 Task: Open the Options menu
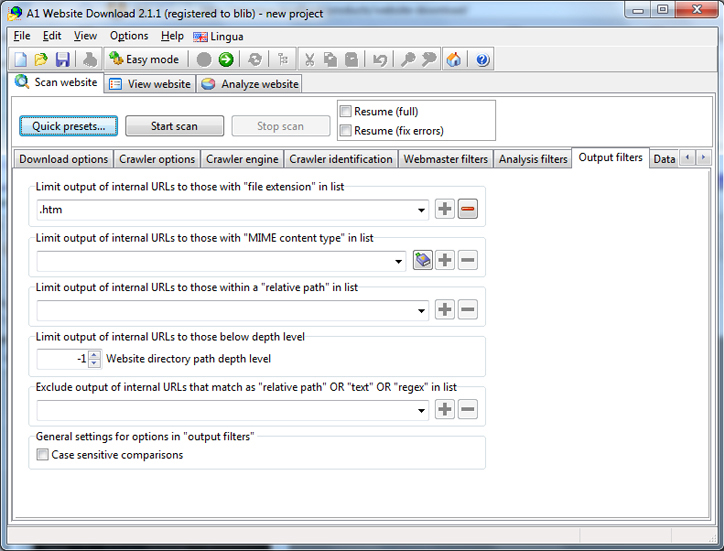129,36
